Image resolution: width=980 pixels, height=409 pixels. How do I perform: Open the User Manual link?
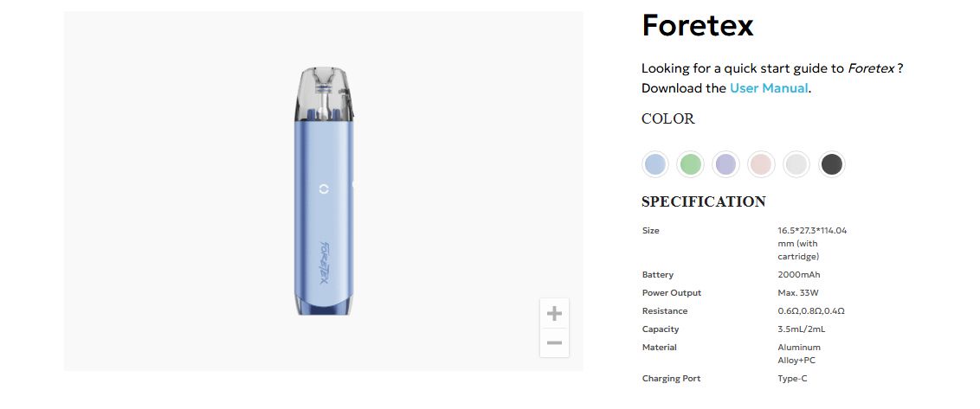769,88
